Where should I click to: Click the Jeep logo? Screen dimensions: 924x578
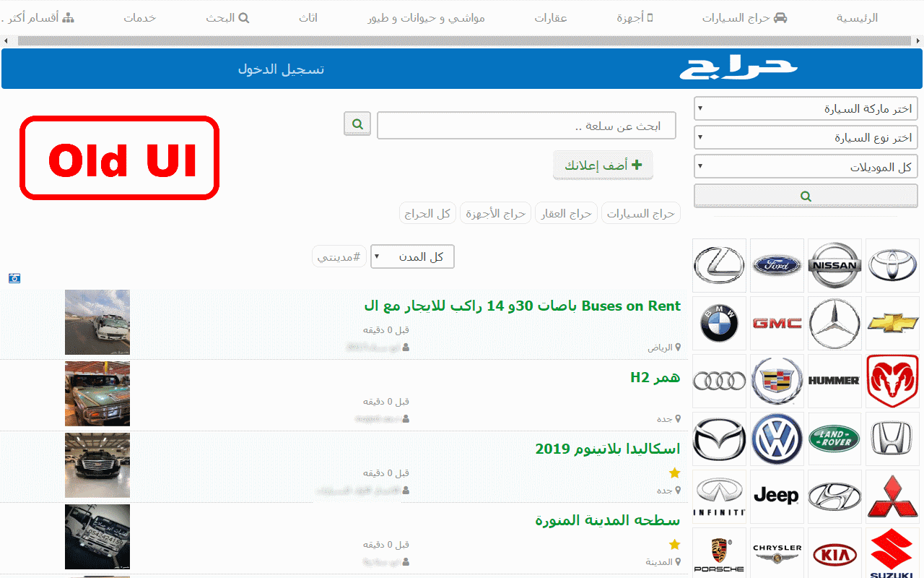pyautogui.click(x=777, y=496)
